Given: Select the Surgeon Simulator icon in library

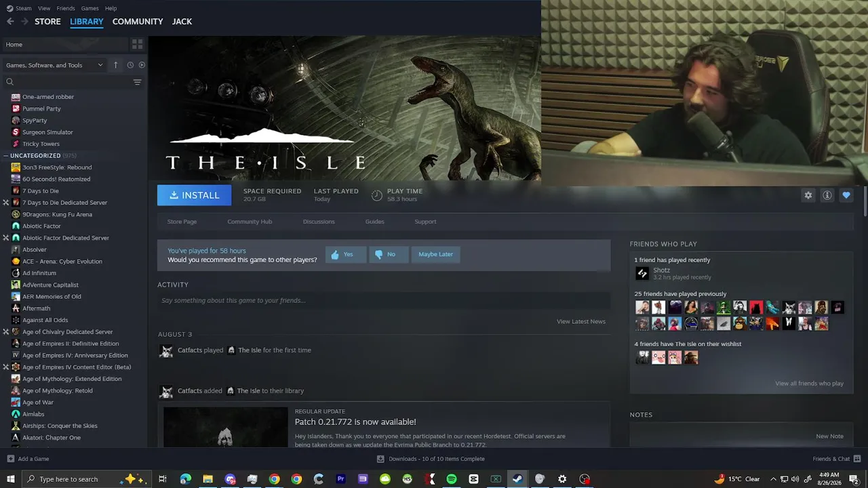Looking at the screenshot, I should point(16,132).
